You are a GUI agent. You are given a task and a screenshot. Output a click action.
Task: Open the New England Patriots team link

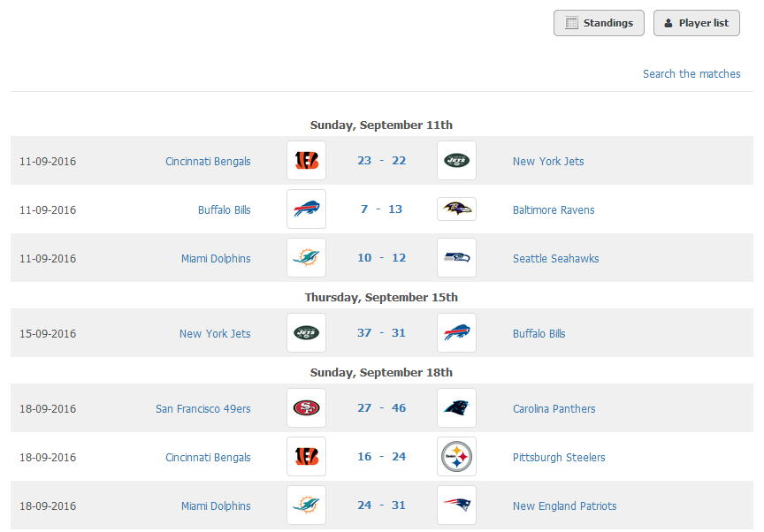[x=565, y=506]
